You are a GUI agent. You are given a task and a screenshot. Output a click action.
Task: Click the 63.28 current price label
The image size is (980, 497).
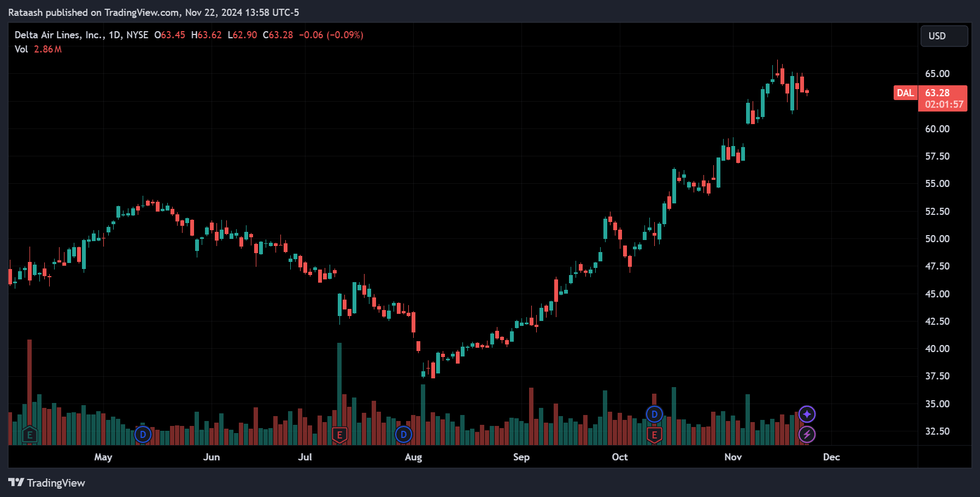[x=937, y=93]
